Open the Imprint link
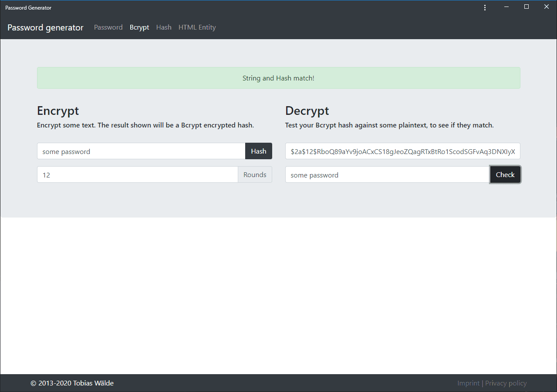Viewport: 557px width, 392px height. [x=469, y=383]
